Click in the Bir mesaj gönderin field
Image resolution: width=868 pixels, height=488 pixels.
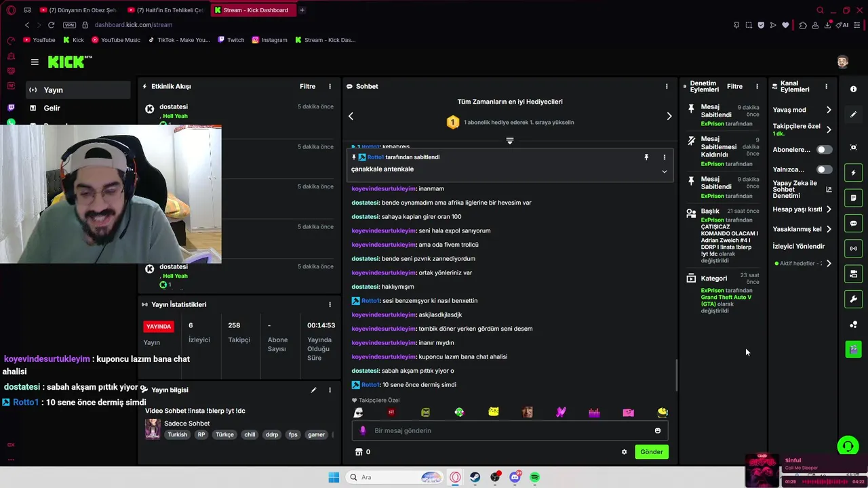[510, 430]
